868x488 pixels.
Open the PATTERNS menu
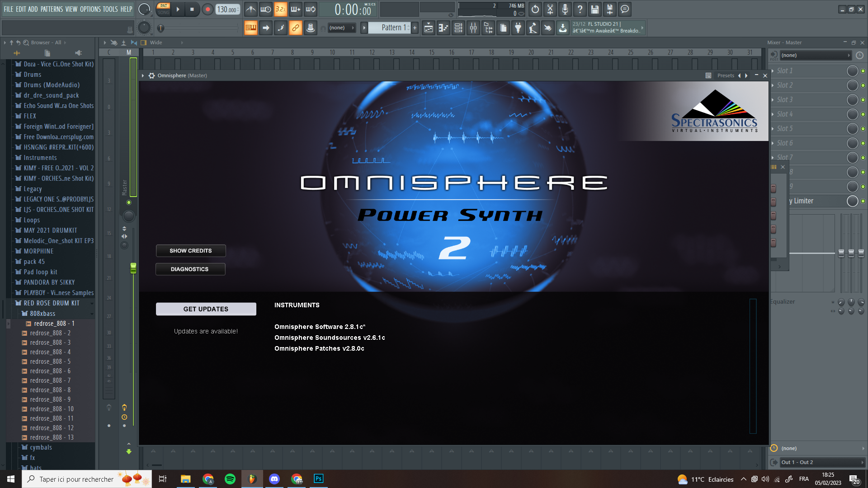point(52,9)
